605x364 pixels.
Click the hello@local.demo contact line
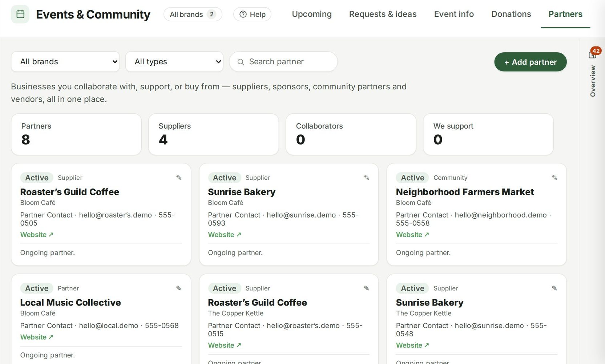pos(100,326)
